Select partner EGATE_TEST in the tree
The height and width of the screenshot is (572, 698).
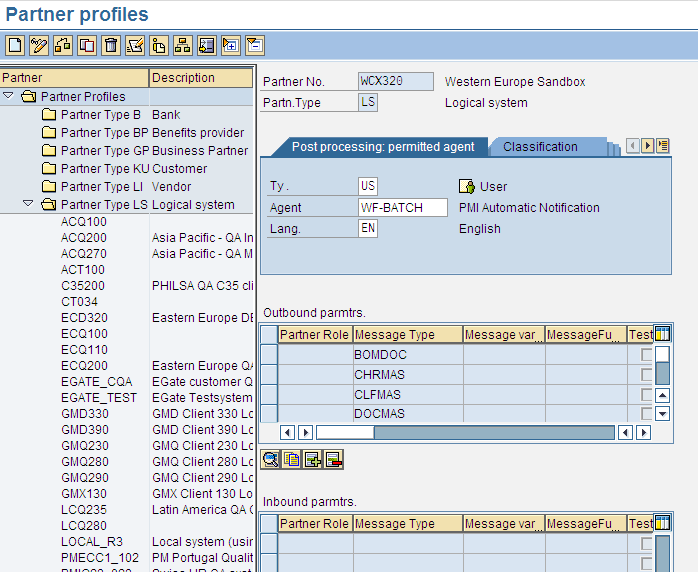[x=99, y=398]
